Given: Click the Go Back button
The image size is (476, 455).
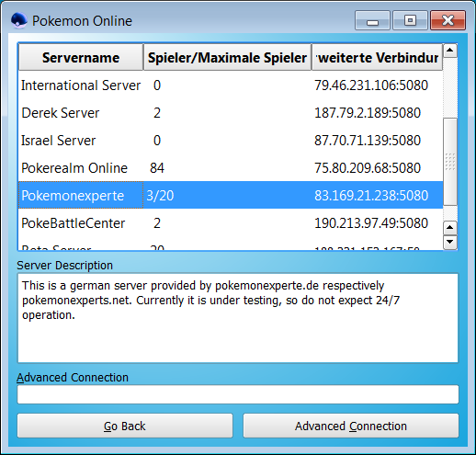Looking at the screenshot, I should point(125,426).
